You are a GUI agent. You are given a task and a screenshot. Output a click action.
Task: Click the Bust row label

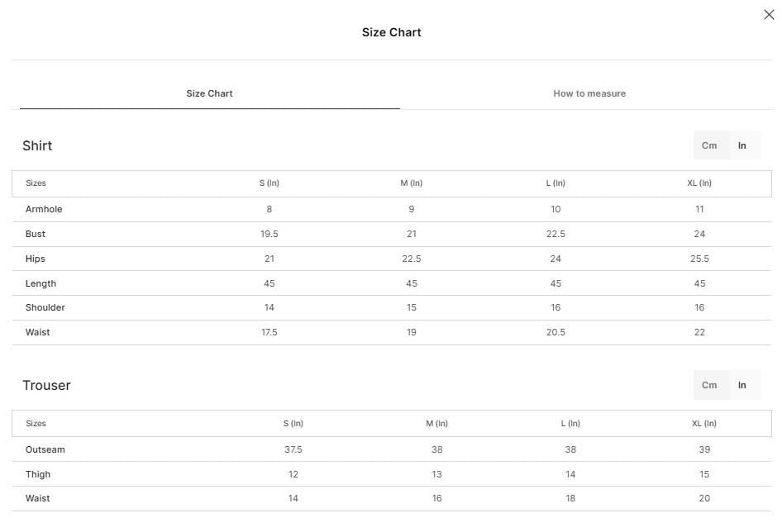[36, 234]
